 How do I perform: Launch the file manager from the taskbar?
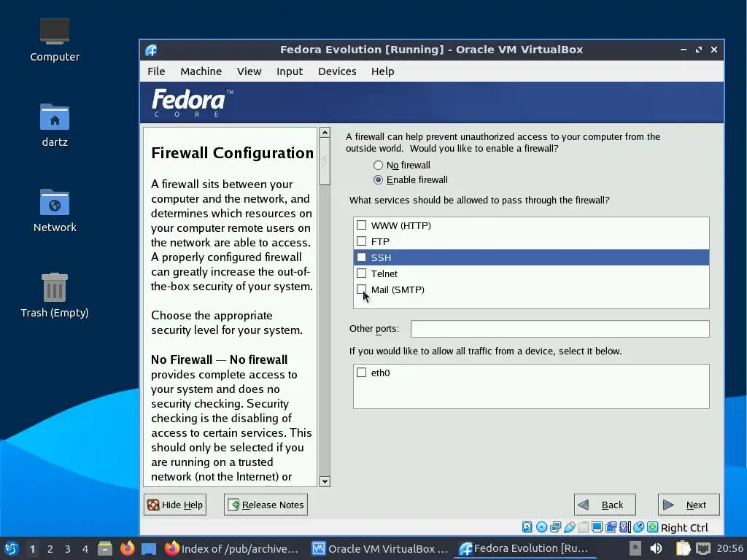click(x=105, y=548)
